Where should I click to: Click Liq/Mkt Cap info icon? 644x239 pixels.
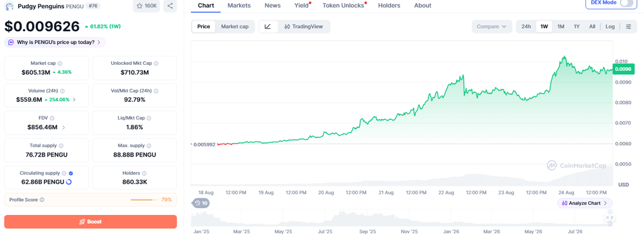point(149,118)
